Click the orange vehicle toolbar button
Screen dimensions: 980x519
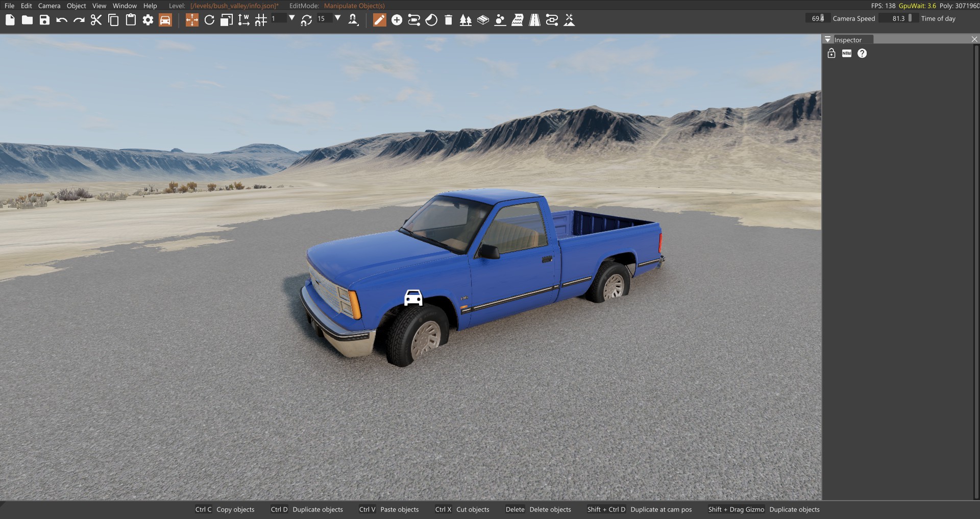tap(165, 20)
